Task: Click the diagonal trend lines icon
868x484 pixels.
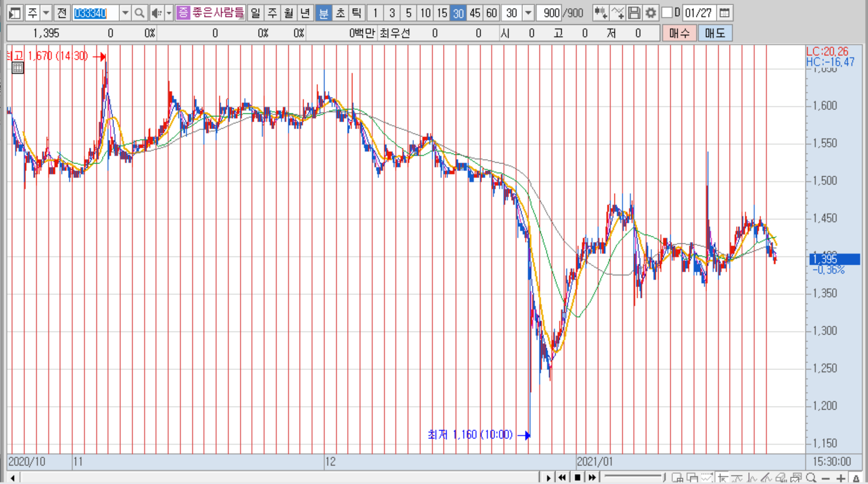Action: [x=767, y=478]
